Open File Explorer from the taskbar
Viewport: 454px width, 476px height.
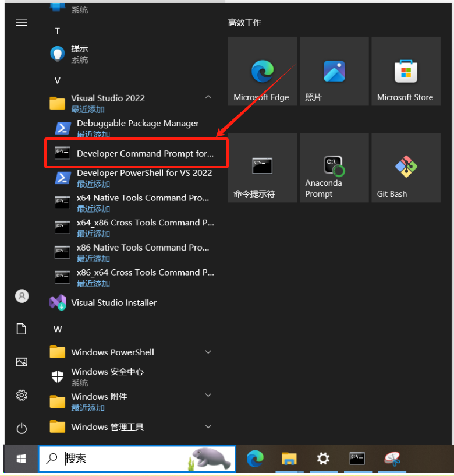(x=289, y=459)
